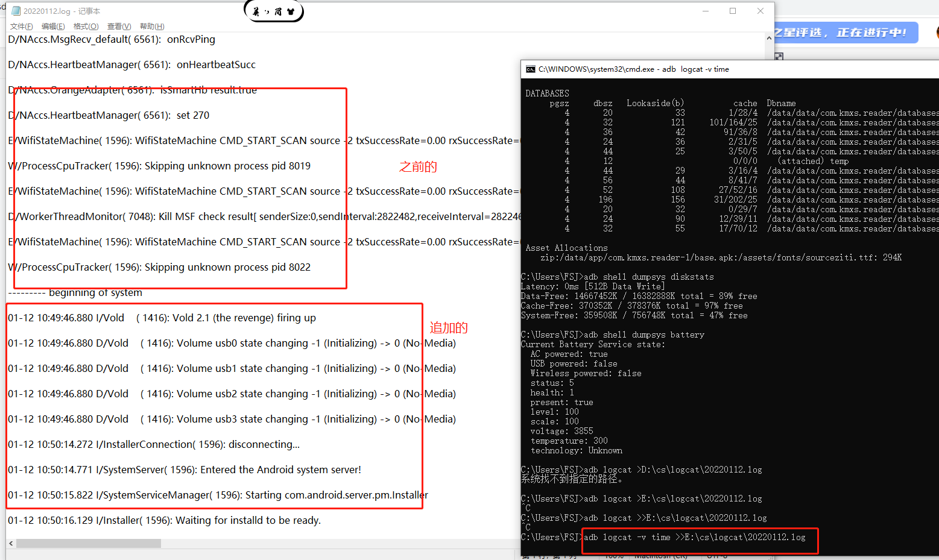Click the Notepad document icon in title bar
Screen dimensions: 939x560
pos(16,11)
